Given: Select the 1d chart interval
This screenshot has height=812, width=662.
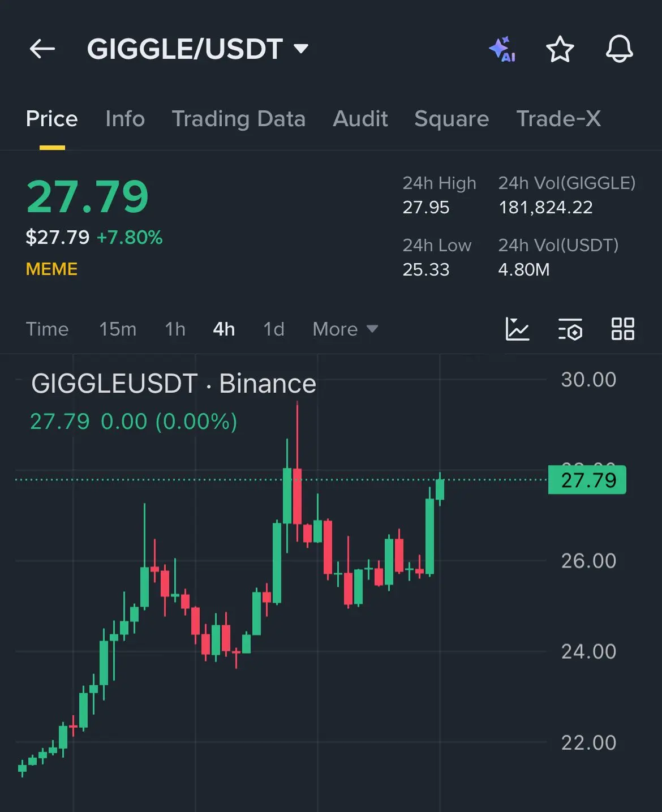Looking at the screenshot, I should (x=274, y=329).
